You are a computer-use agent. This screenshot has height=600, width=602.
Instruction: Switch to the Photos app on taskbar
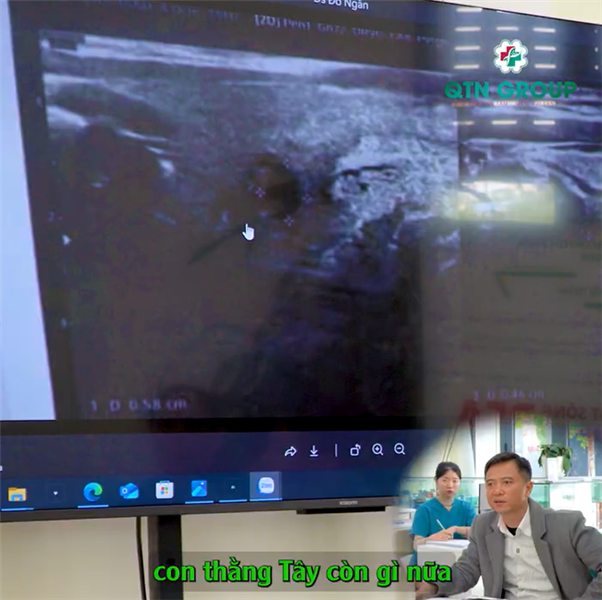coord(199,488)
